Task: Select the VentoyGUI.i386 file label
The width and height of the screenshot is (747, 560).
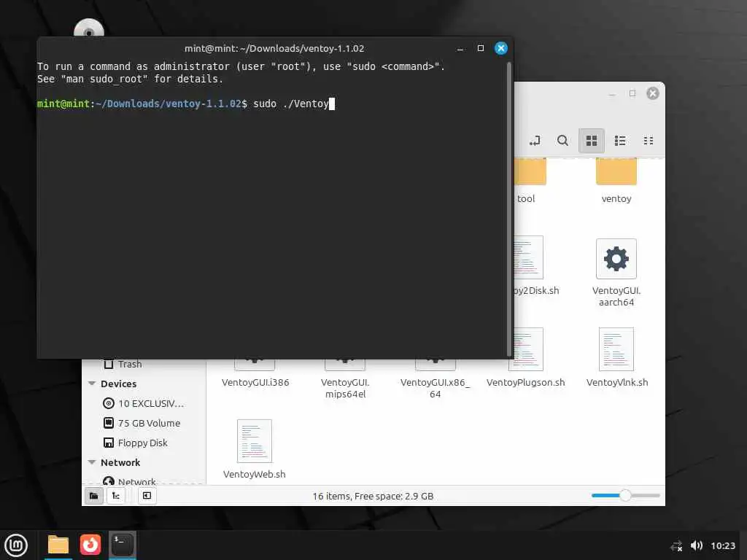Action: [x=255, y=382]
